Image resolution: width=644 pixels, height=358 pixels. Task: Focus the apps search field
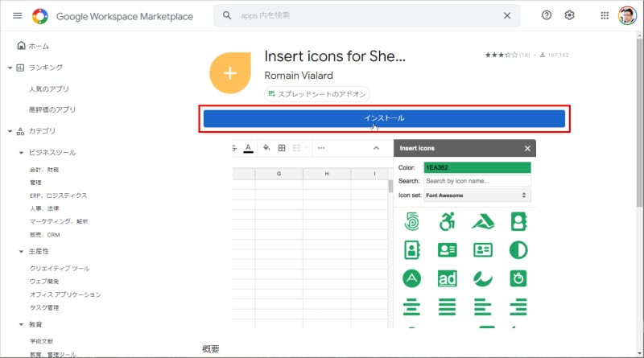tap(365, 15)
